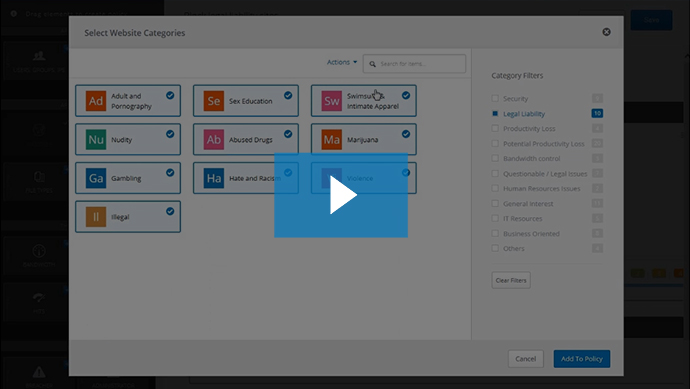Check the IT Resources filter
The width and height of the screenshot is (690, 389).
click(x=495, y=218)
